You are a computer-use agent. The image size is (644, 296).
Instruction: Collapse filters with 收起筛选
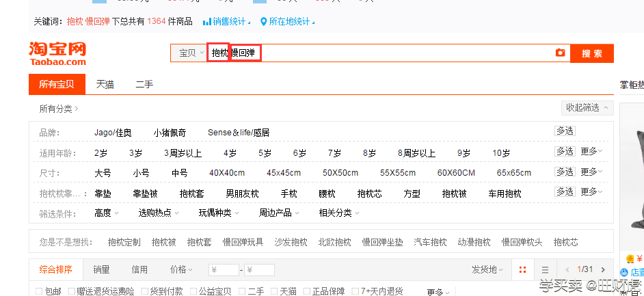pos(587,108)
